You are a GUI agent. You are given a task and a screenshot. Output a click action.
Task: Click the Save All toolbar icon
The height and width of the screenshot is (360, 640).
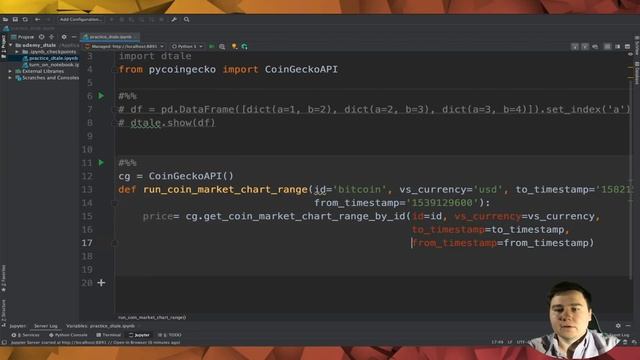(15, 19)
